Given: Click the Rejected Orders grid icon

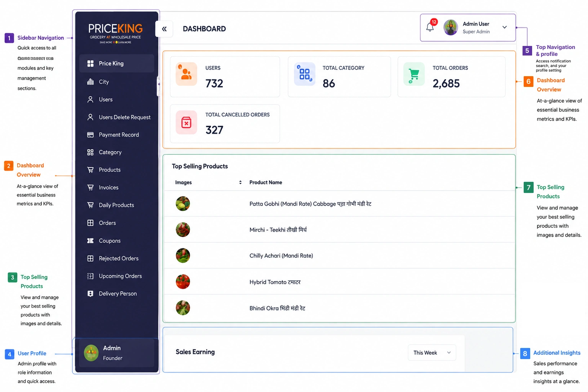Looking at the screenshot, I should point(90,258).
